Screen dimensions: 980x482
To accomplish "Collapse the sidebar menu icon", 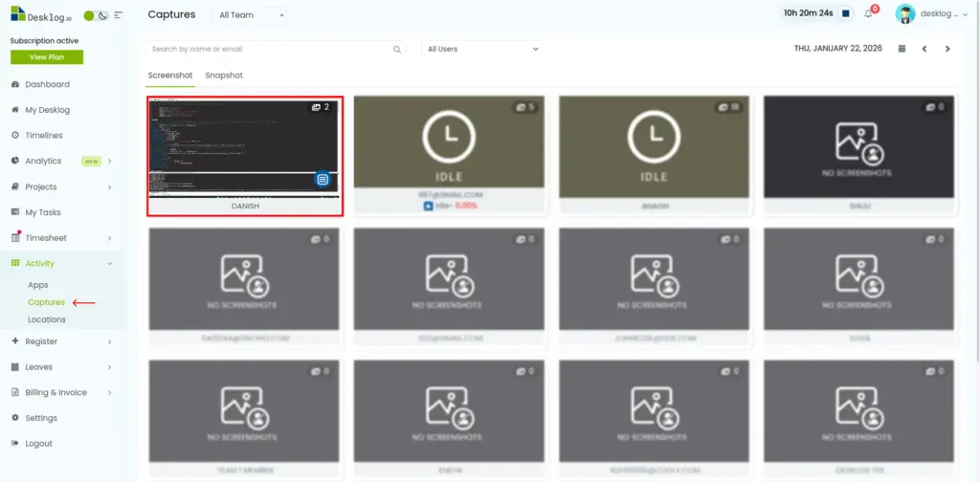I will [119, 15].
